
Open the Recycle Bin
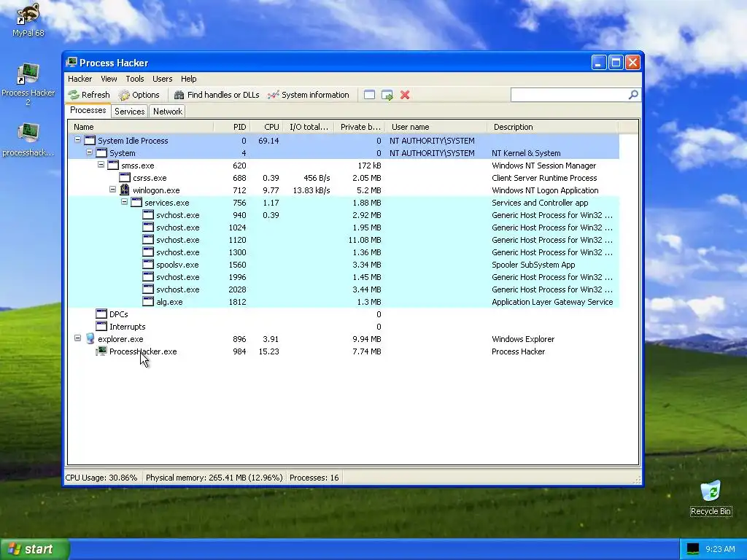(711, 498)
